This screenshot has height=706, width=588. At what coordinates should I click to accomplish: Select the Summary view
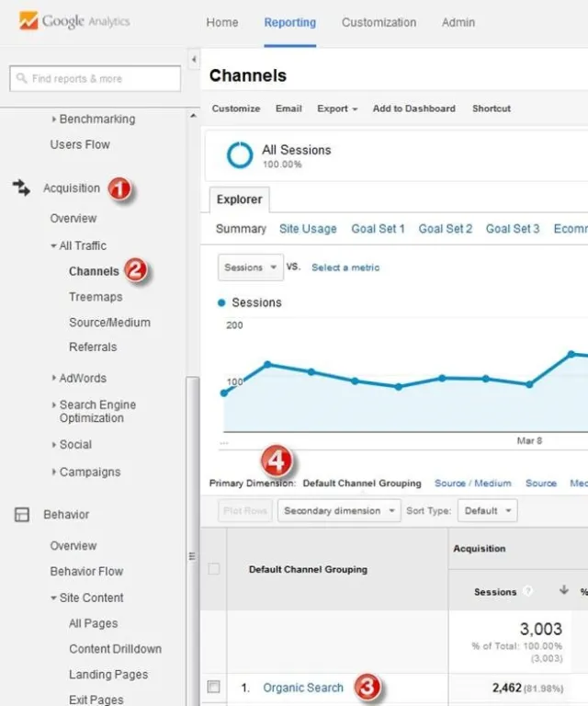coord(241,229)
